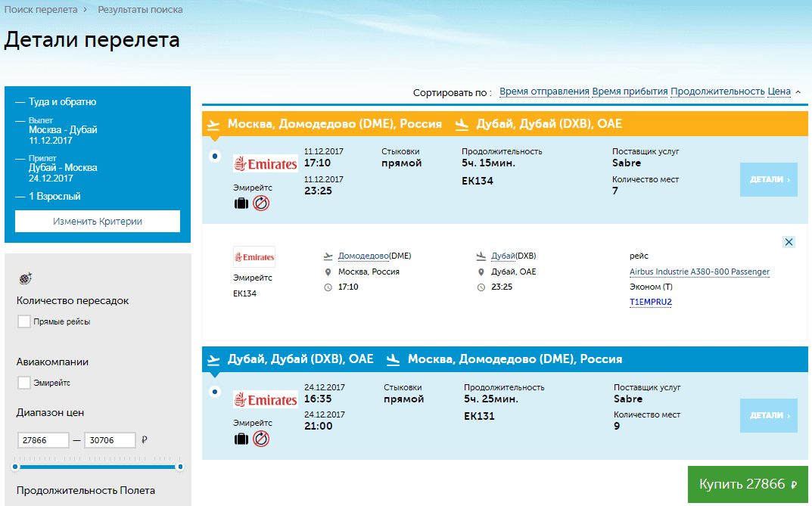Toggle the sort direction arrow next to Цена
Image resolution: width=812 pixels, height=506 pixels.
798,92
